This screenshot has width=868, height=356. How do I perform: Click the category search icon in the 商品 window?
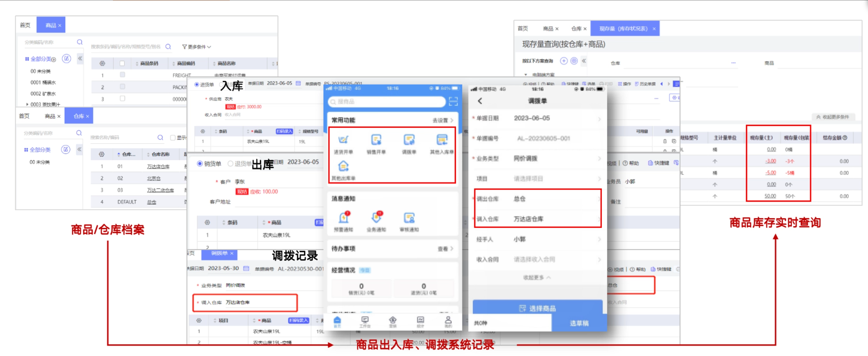80,42
